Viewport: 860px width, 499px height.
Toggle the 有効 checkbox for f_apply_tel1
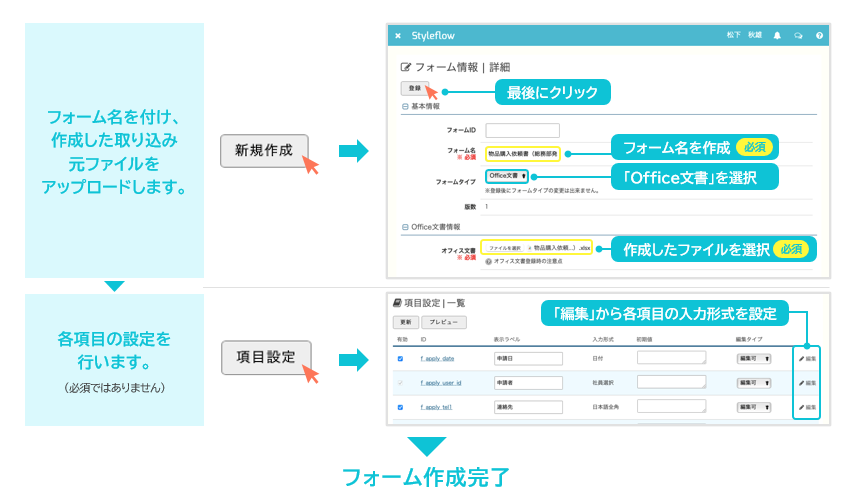[x=400, y=407]
